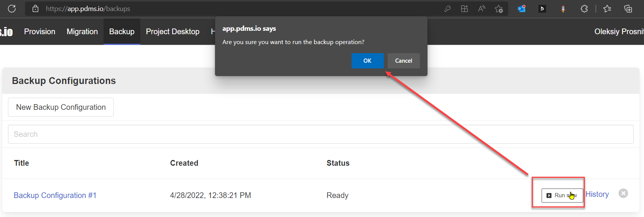
Task: Click New Backup Configuration button
Action: (61, 107)
